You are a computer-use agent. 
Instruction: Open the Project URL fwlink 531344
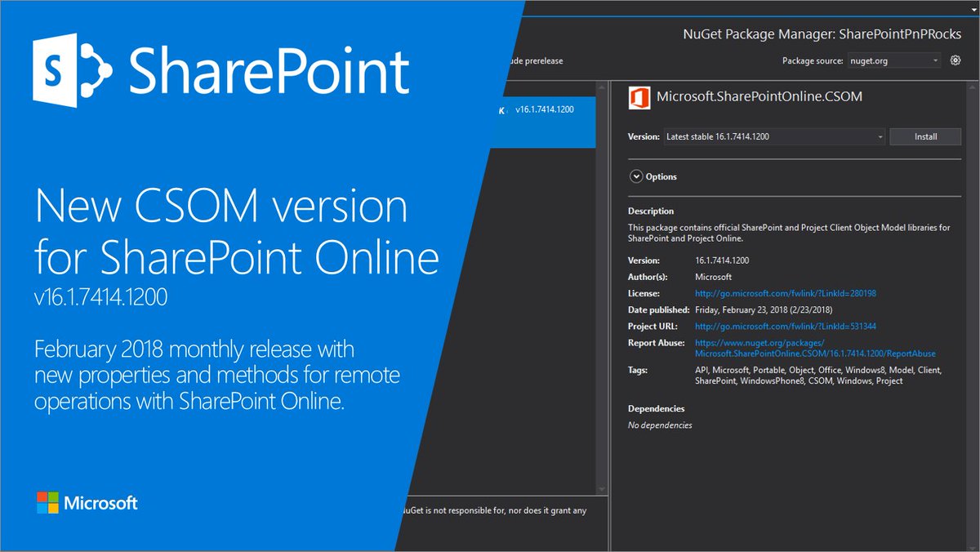coord(785,326)
